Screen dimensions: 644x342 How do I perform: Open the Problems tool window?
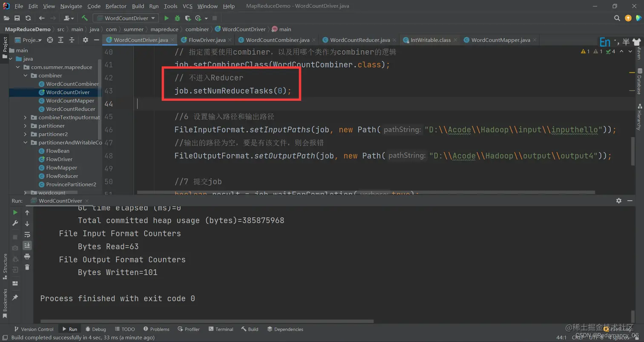tap(156, 329)
